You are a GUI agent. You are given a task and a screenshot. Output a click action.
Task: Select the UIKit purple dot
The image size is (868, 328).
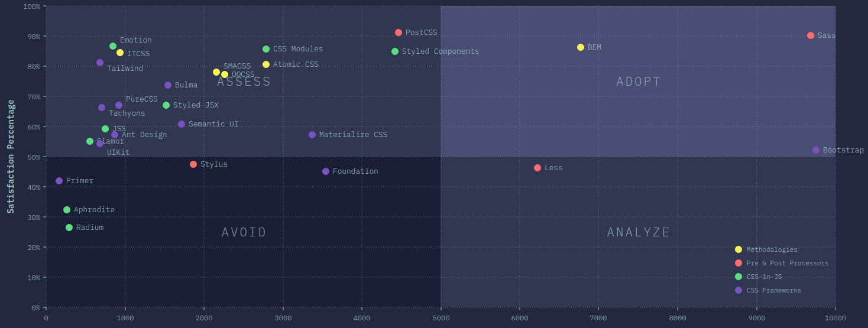(x=100, y=144)
